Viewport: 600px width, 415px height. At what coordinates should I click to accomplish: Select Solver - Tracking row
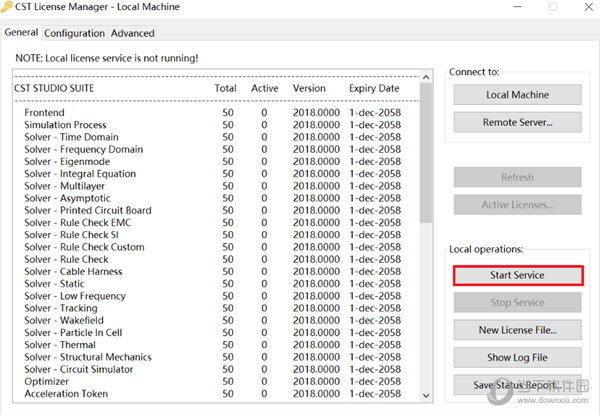click(212, 308)
